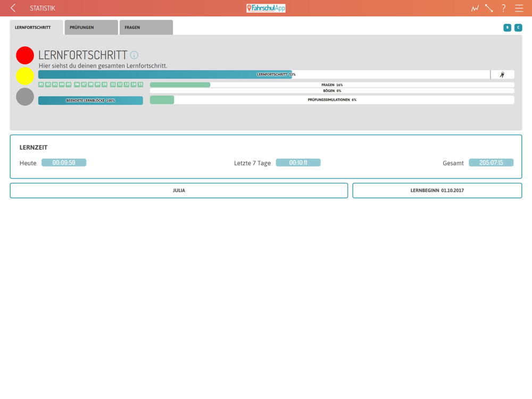Image resolution: width=532 pixels, height=399 pixels.
Task: Click the diagonal resize arrows icon
Action: click(489, 8)
